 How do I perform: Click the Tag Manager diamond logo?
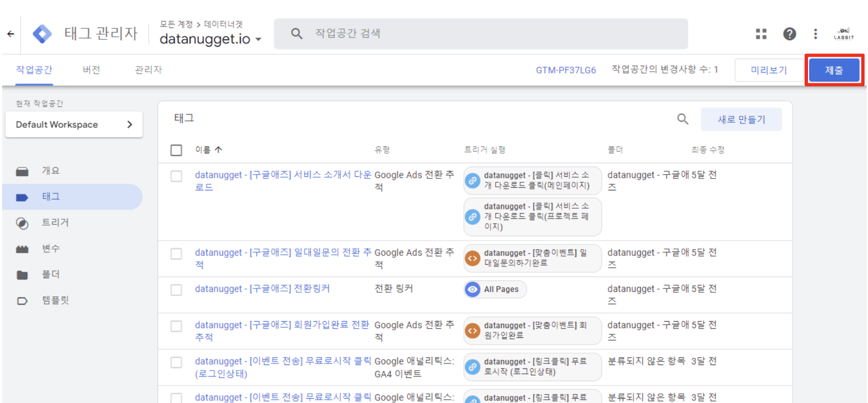(x=42, y=34)
